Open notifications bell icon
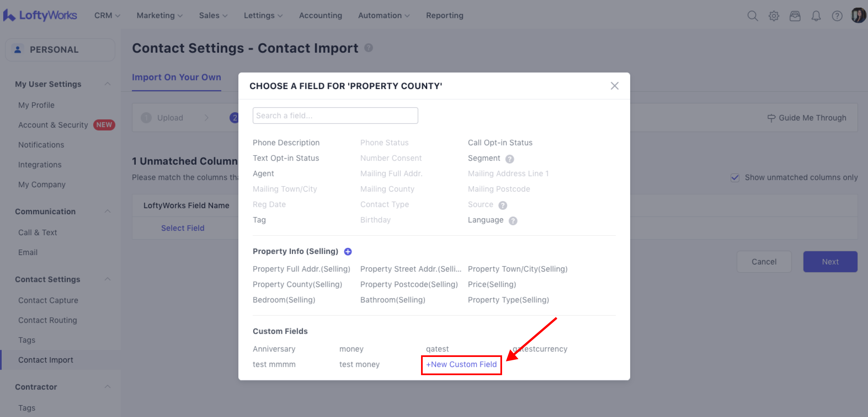This screenshot has height=417, width=868. click(816, 16)
